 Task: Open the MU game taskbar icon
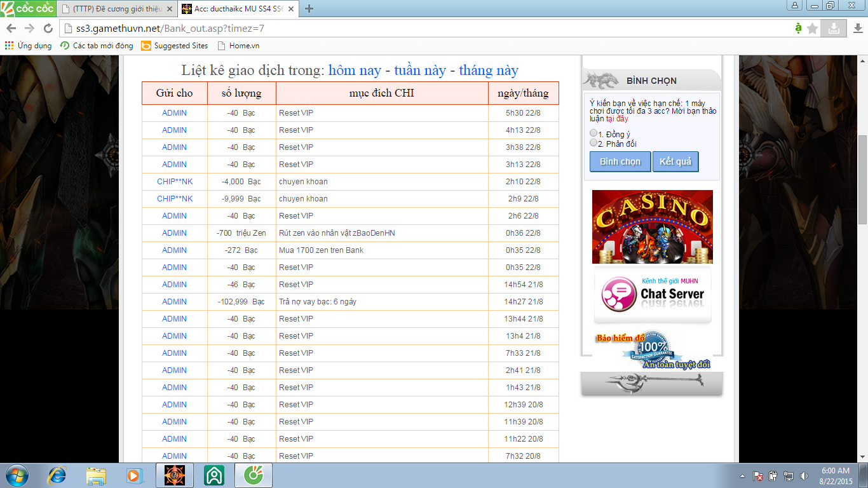[x=174, y=475]
